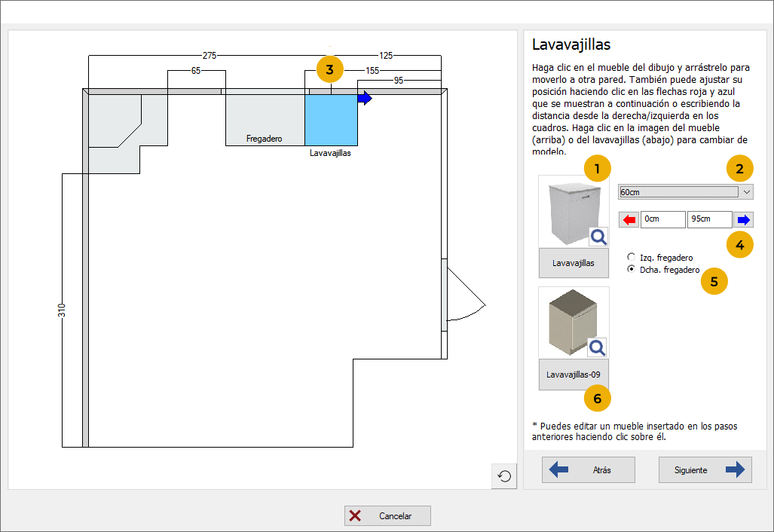
Task: Click the beige Lavavajillas-09 appliance thumbnail
Action: pyautogui.click(x=574, y=323)
